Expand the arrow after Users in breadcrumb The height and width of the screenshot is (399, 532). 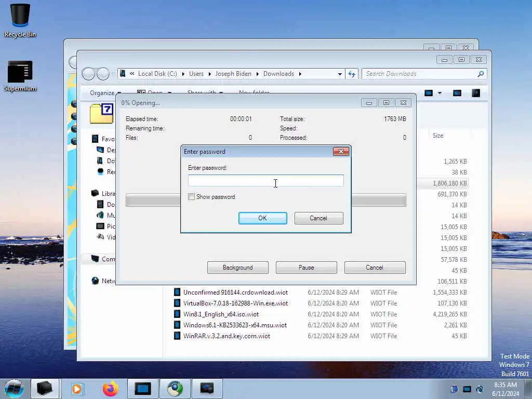point(210,74)
